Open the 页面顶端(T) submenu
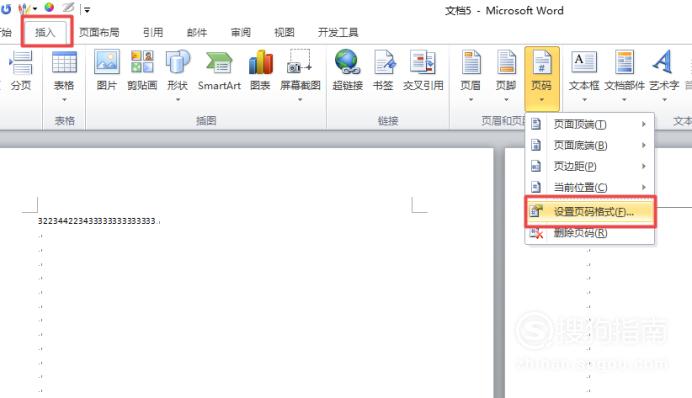Viewport: 692px width, 398px height. pyautogui.click(x=590, y=124)
